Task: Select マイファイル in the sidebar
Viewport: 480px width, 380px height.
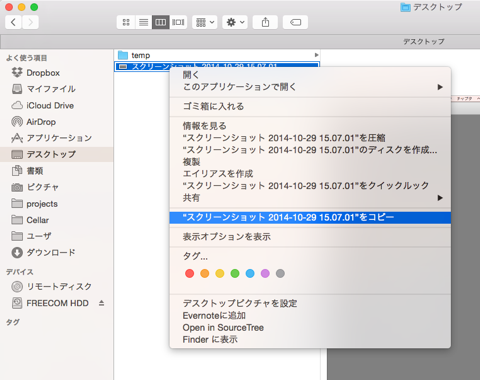Action: [x=57, y=89]
